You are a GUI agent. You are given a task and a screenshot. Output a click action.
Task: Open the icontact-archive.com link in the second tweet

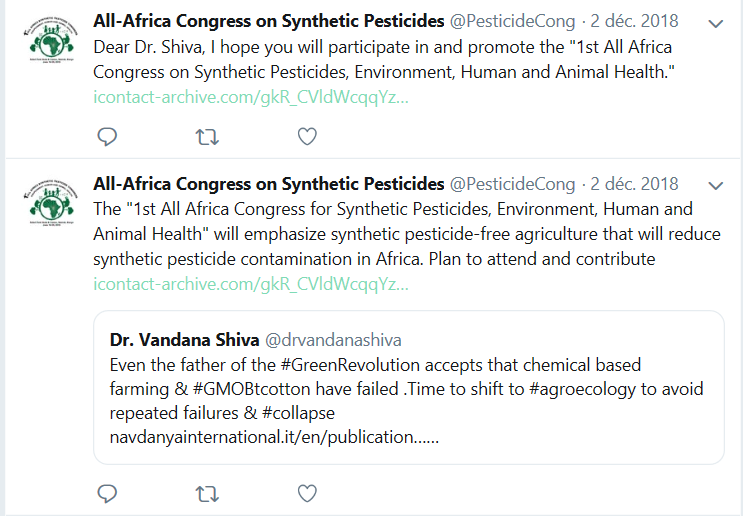coord(251,284)
